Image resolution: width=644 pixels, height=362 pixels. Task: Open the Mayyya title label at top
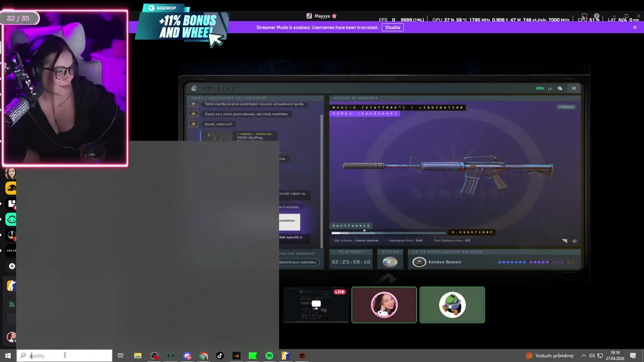(x=321, y=16)
